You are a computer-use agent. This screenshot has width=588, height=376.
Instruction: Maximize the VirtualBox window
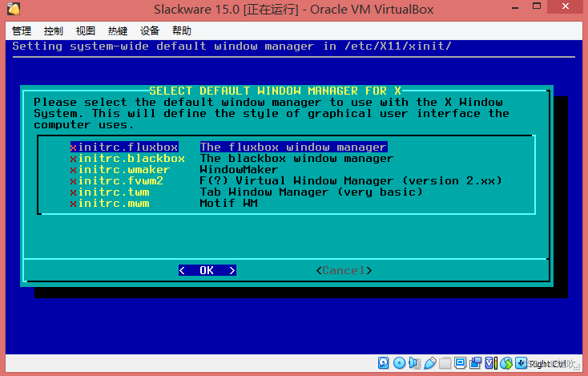tap(537, 6)
